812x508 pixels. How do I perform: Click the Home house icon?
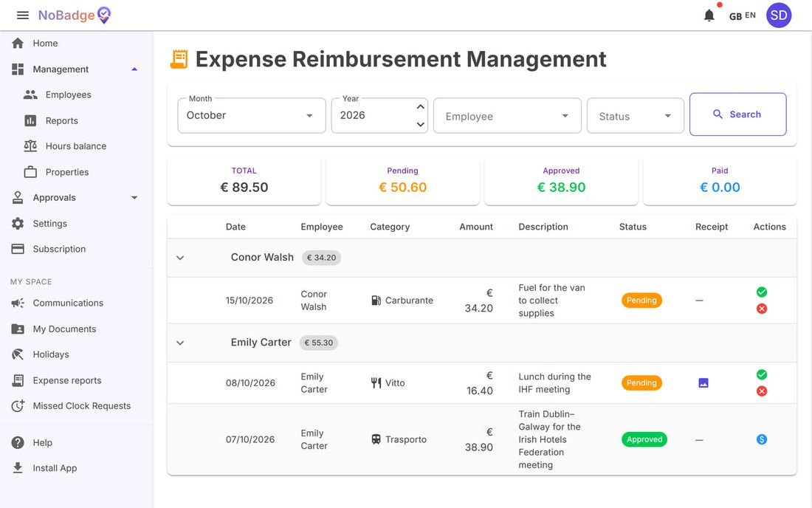click(x=18, y=43)
